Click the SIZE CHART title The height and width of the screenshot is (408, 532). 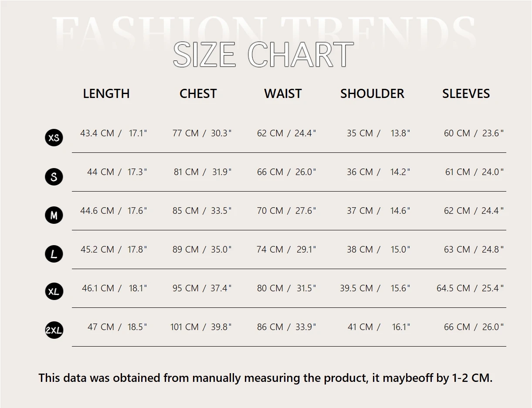point(263,55)
